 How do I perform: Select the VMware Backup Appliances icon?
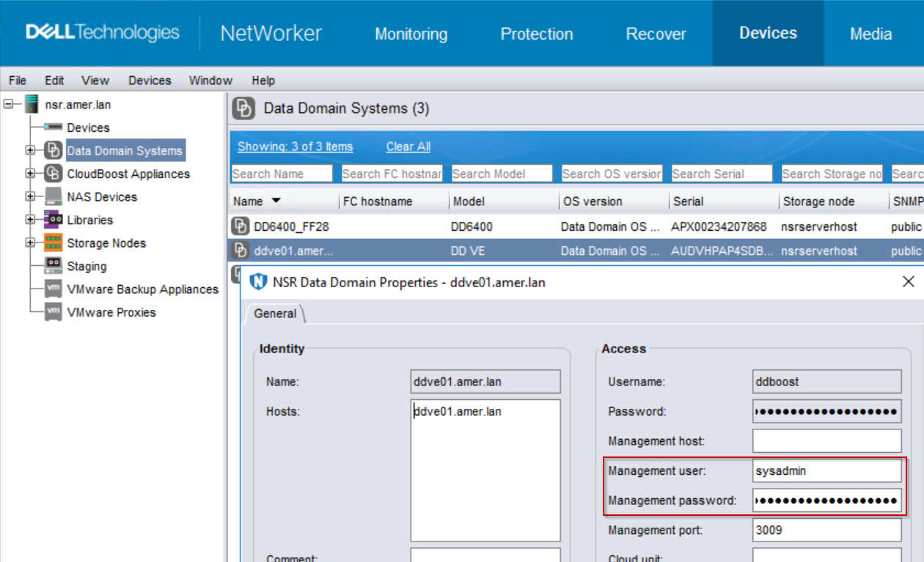[x=53, y=289]
